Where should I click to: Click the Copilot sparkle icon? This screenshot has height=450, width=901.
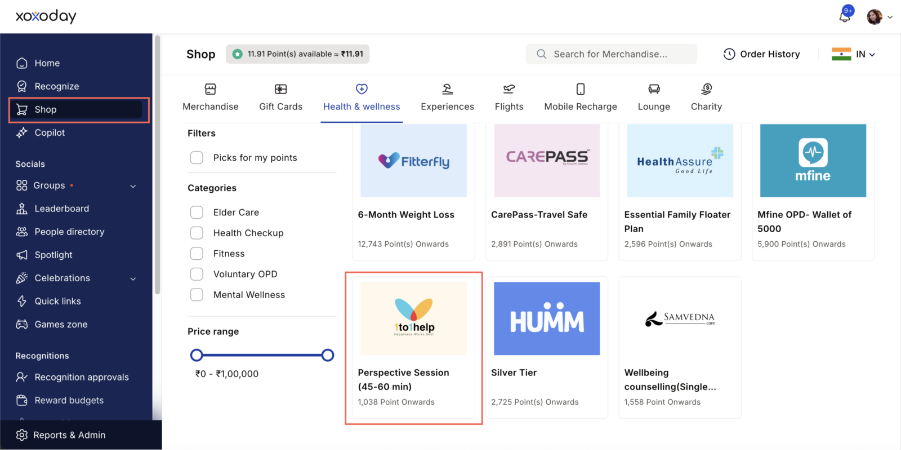pyautogui.click(x=22, y=133)
